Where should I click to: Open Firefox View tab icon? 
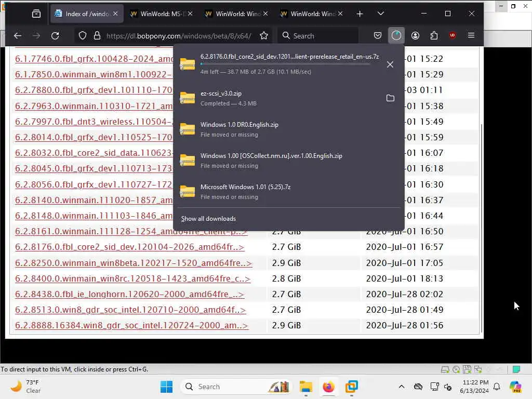tap(36, 14)
